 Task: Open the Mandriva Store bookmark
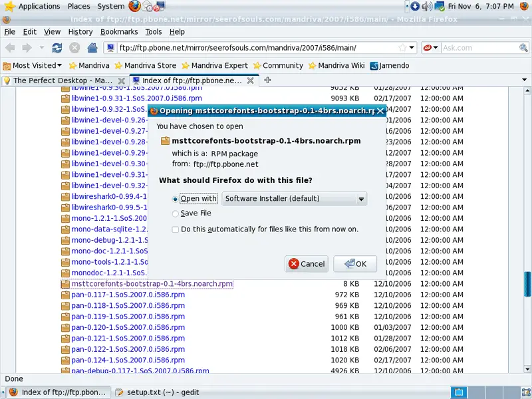(x=146, y=65)
